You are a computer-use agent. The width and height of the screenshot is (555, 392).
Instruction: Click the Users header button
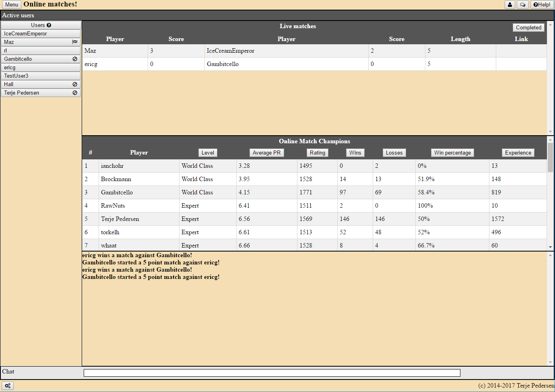coord(41,25)
